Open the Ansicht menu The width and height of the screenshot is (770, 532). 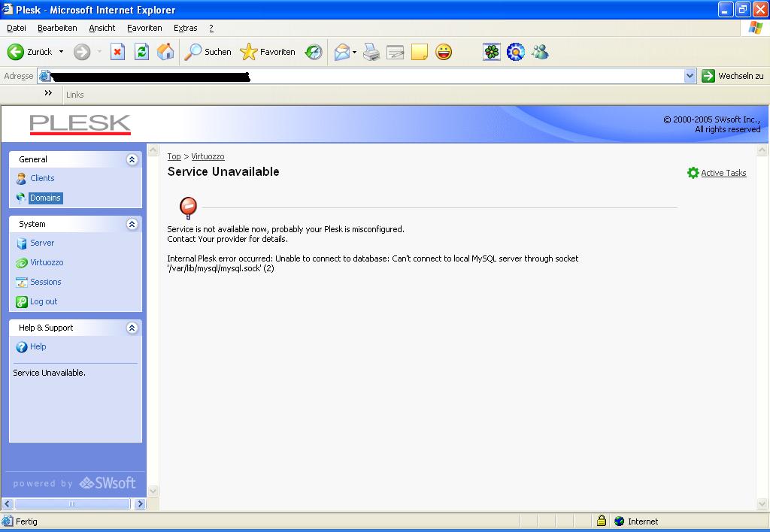[x=102, y=28]
